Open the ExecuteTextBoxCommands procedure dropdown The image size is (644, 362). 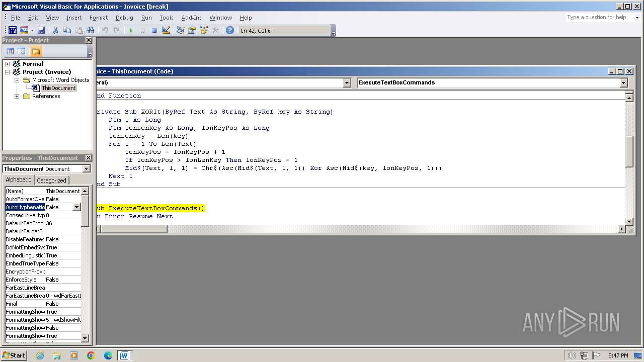(623, 82)
